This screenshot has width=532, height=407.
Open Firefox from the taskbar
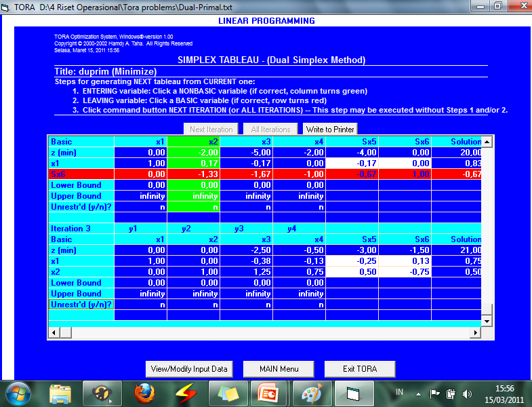[145, 394]
